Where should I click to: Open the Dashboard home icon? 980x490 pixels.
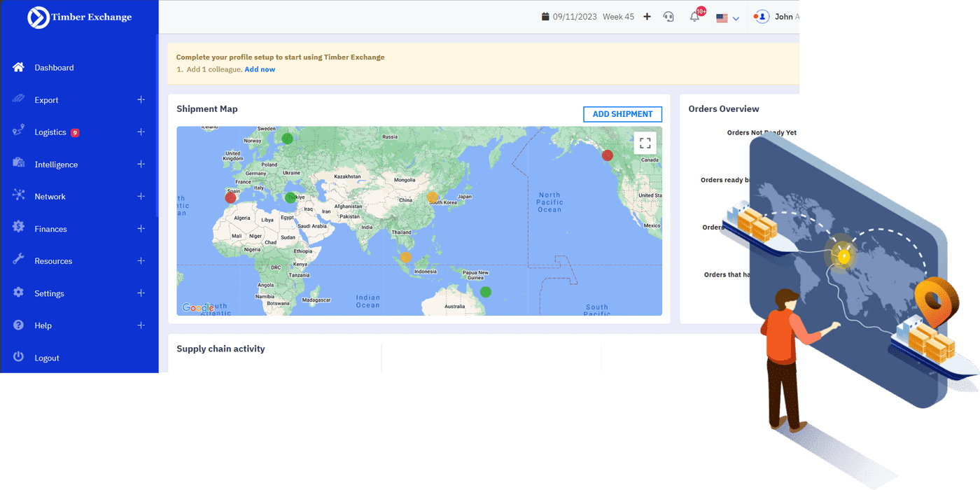19,67
